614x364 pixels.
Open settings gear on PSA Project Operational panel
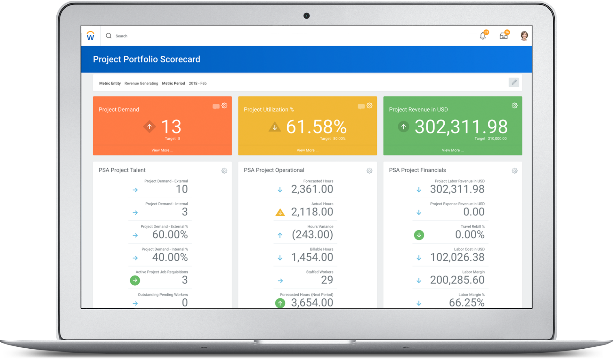click(x=369, y=171)
